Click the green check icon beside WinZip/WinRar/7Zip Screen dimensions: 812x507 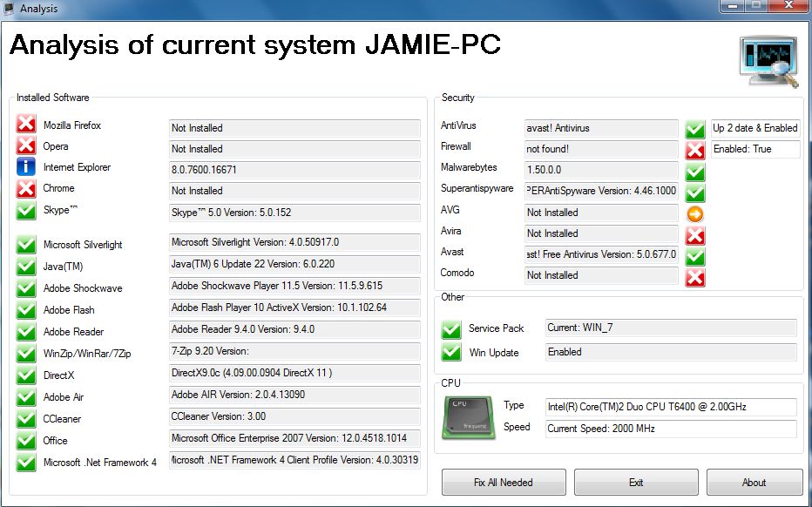click(26, 353)
